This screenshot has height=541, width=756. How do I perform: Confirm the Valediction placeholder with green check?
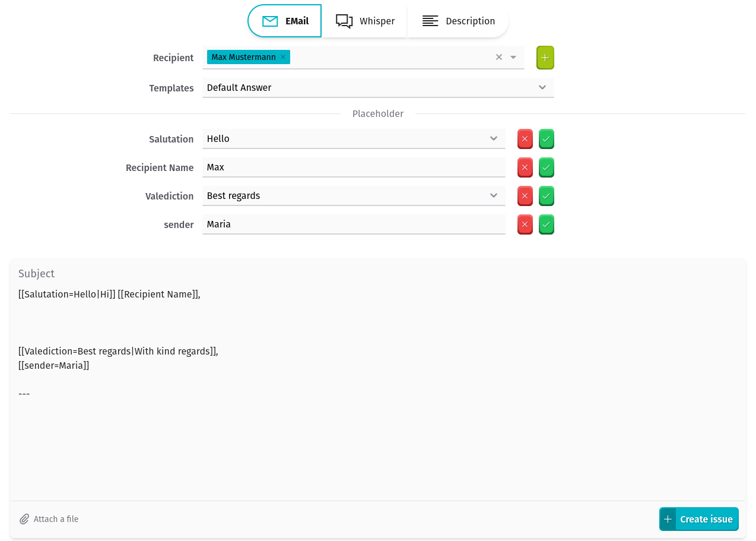tap(547, 196)
